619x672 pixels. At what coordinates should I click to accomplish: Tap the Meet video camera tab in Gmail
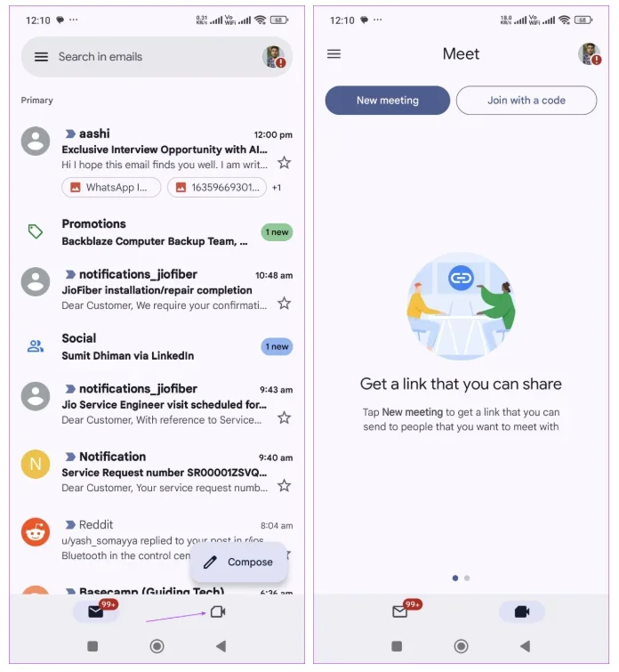click(x=218, y=611)
